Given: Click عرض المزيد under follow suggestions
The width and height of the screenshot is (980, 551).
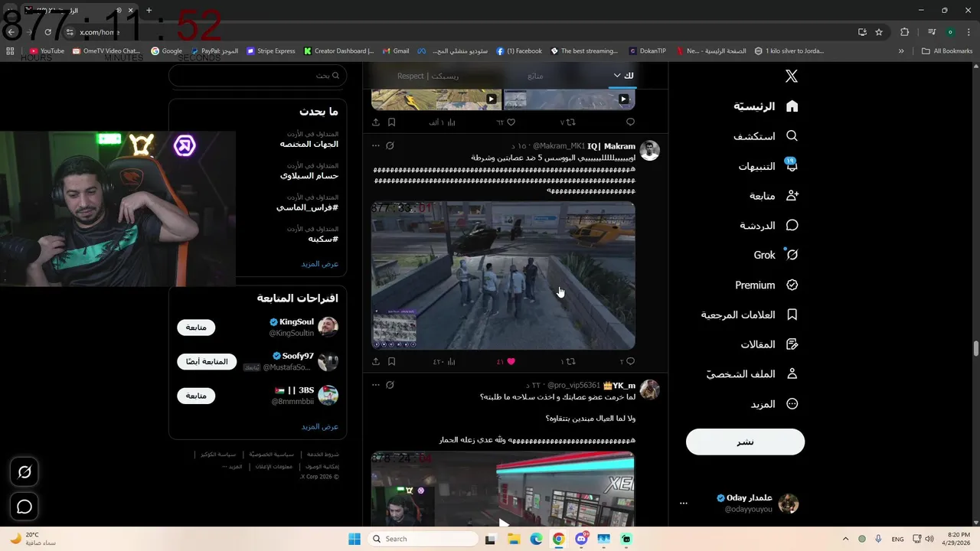Looking at the screenshot, I should [320, 426].
